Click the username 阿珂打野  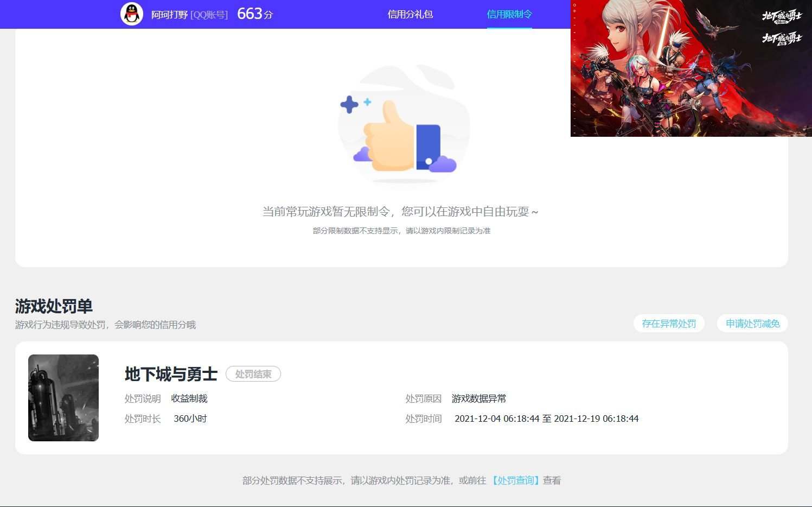tap(169, 15)
